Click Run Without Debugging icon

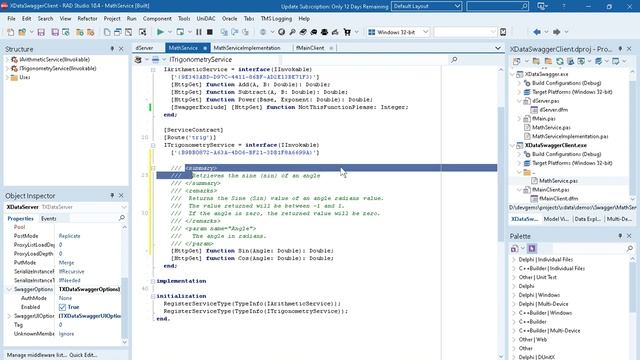[x=180, y=32]
